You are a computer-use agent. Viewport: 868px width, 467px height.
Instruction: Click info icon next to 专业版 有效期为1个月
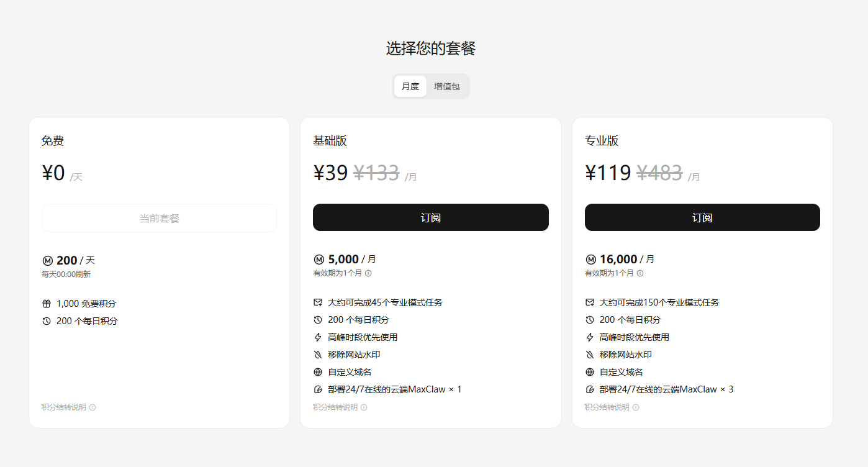[640, 273]
